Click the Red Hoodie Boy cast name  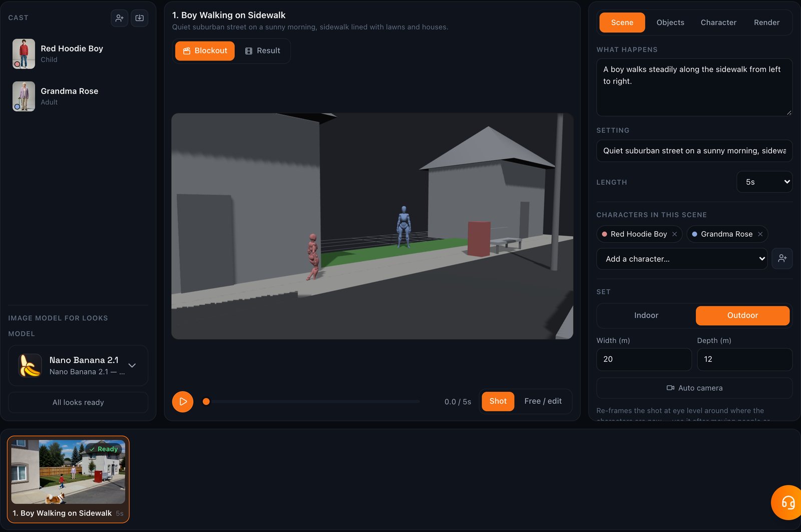72,49
